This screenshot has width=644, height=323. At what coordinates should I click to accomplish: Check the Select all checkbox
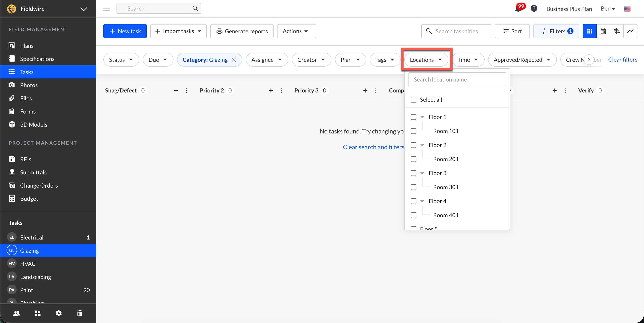(414, 100)
